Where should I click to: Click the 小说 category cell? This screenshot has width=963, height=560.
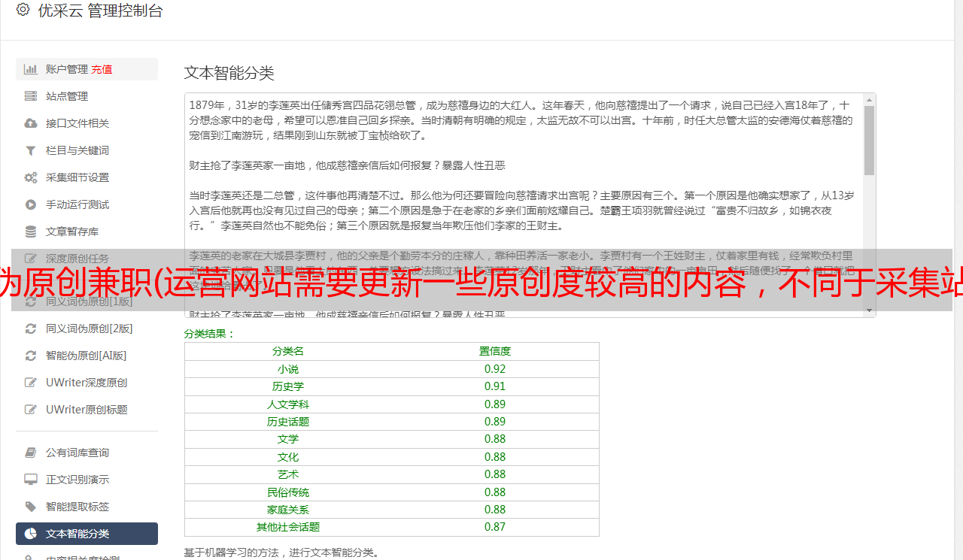[288, 369]
